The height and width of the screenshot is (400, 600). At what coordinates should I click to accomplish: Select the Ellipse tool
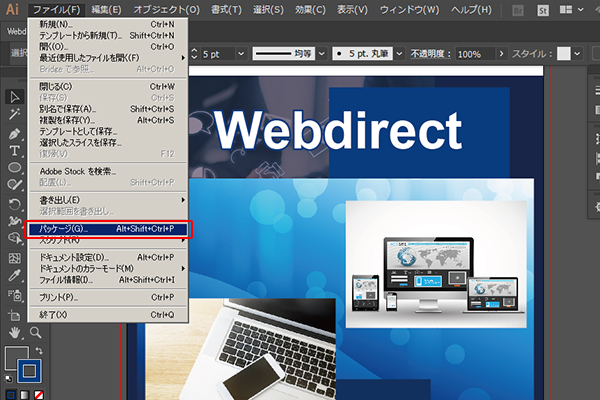(15, 167)
